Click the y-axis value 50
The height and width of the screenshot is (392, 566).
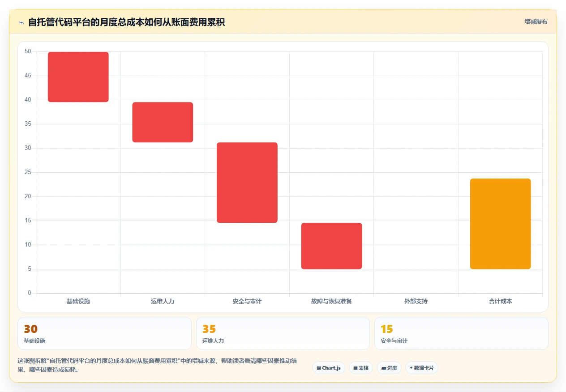pyautogui.click(x=28, y=51)
